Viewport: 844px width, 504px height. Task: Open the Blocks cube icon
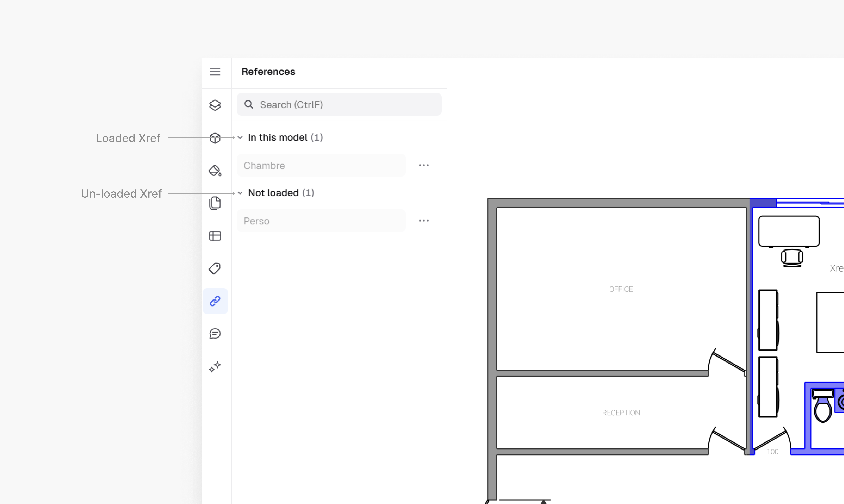click(x=215, y=138)
